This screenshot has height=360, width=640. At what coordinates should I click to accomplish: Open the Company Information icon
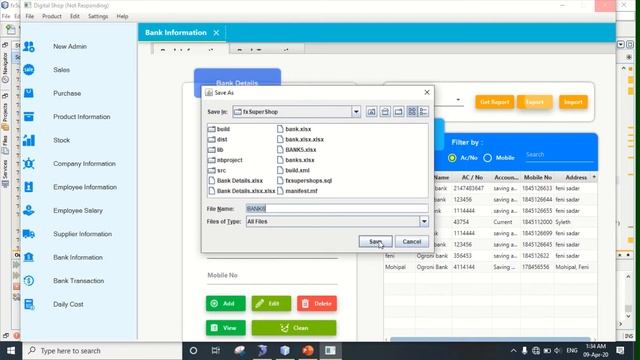29,164
